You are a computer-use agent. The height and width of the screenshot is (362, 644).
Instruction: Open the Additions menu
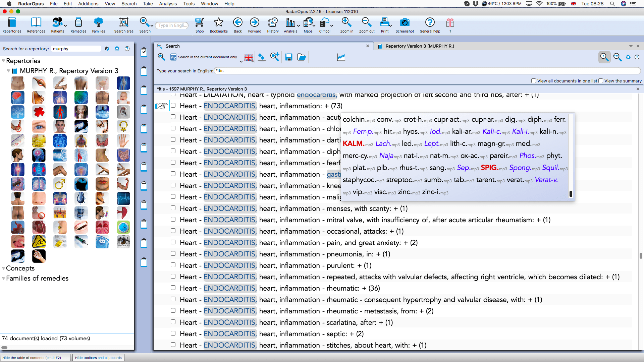[88, 4]
